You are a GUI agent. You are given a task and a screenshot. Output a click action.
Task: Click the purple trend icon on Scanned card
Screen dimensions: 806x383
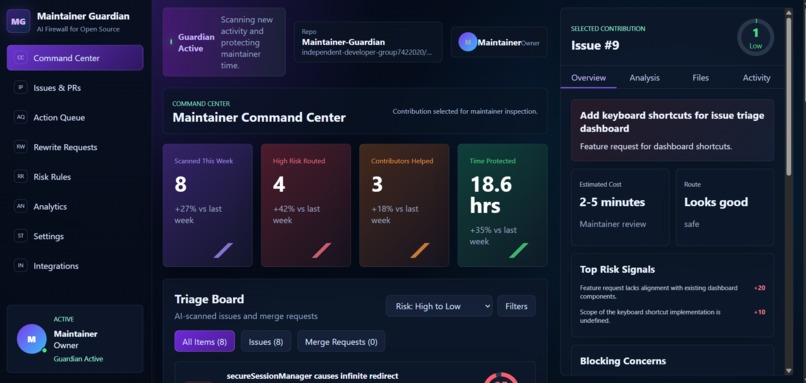223,250
